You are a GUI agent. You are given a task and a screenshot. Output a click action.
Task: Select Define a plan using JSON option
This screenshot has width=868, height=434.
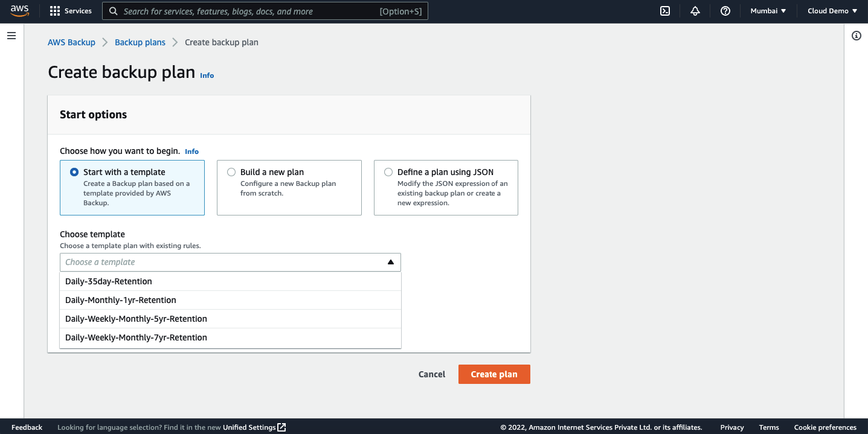pyautogui.click(x=446, y=188)
